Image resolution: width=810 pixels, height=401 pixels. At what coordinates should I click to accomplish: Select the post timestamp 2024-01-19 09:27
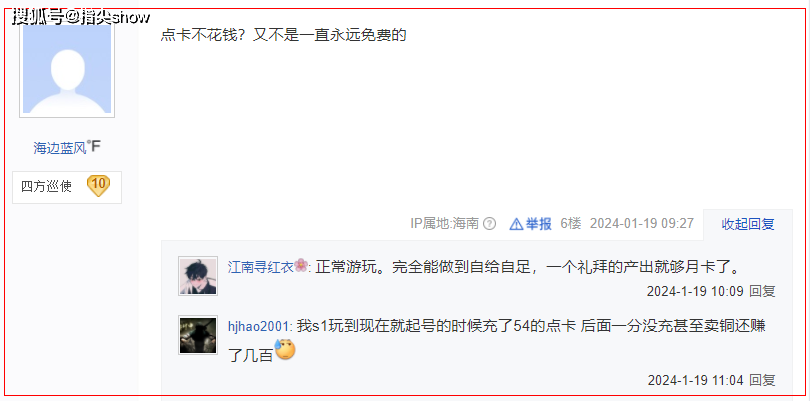click(642, 224)
